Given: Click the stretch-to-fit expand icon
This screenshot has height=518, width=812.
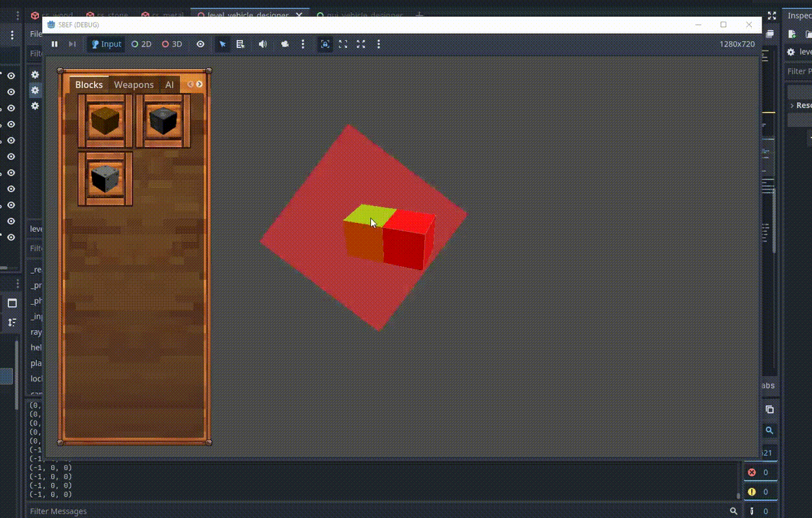Looking at the screenshot, I should tap(361, 44).
